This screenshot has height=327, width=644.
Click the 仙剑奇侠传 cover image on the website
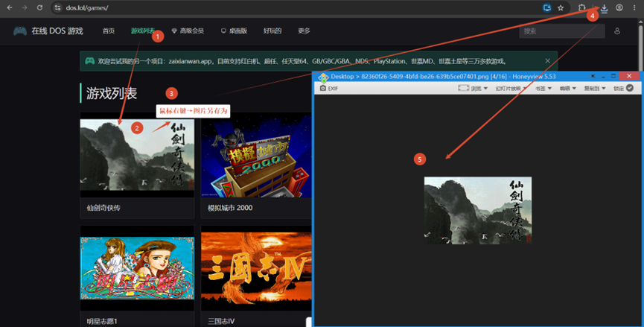[x=137, y=155]
